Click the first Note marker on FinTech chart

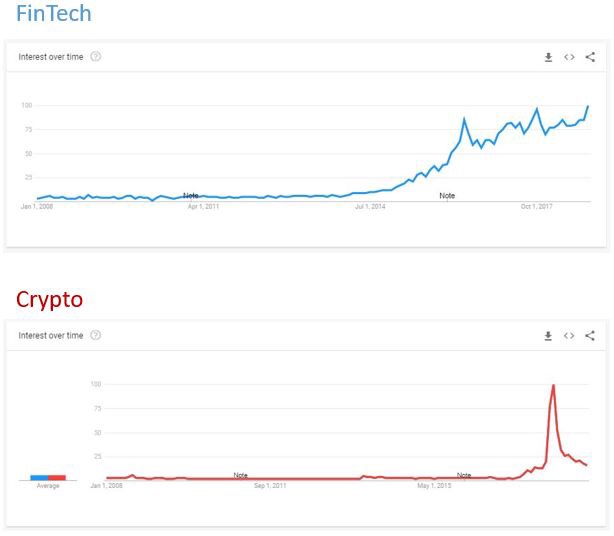190,195
